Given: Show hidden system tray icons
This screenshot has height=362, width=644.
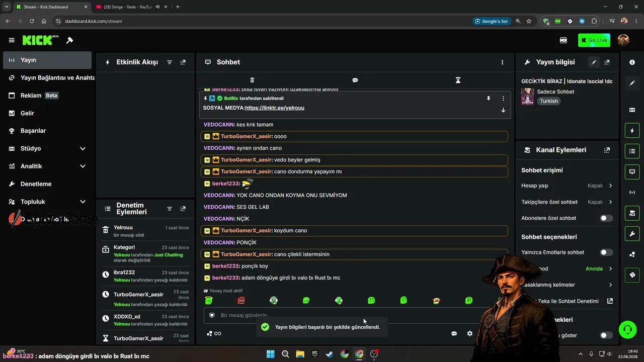Looking at the screenshot, I should (580, 354).
